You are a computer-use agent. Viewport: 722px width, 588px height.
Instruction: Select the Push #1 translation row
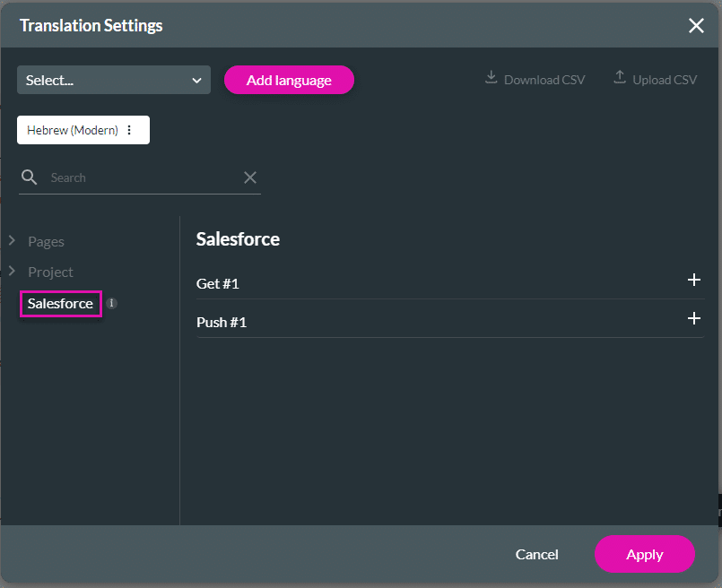point(404,322)
